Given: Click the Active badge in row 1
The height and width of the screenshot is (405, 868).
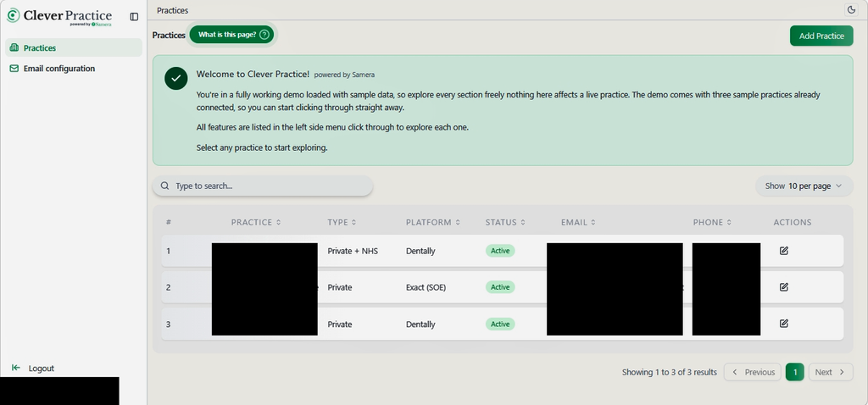Looking at the screenshot, I should [500, 251].
